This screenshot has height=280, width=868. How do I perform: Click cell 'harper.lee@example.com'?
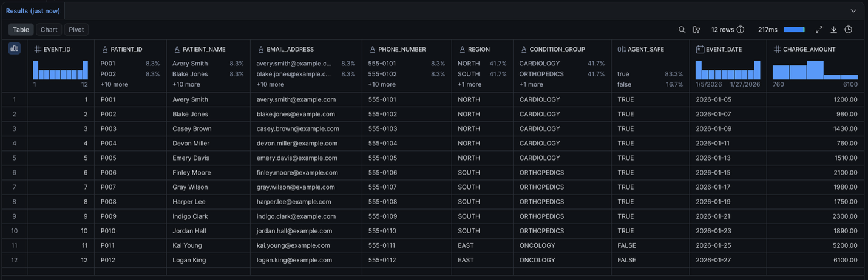pos(306,202)
